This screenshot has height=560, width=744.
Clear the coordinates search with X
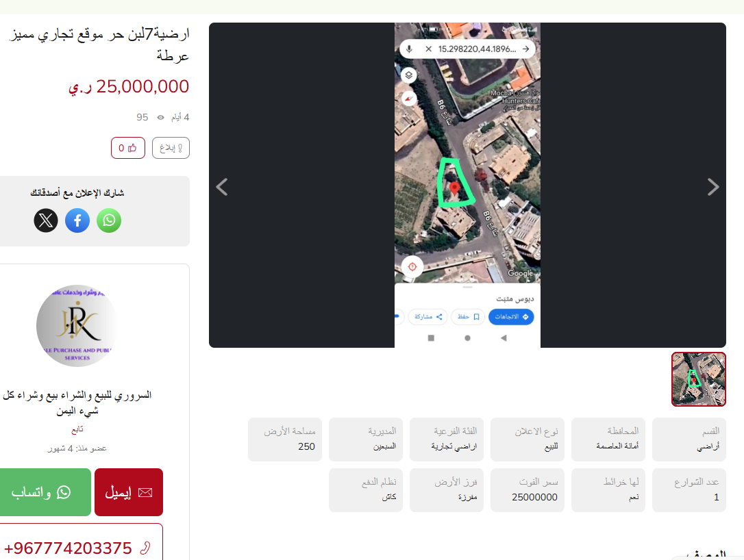pos(428,49)
